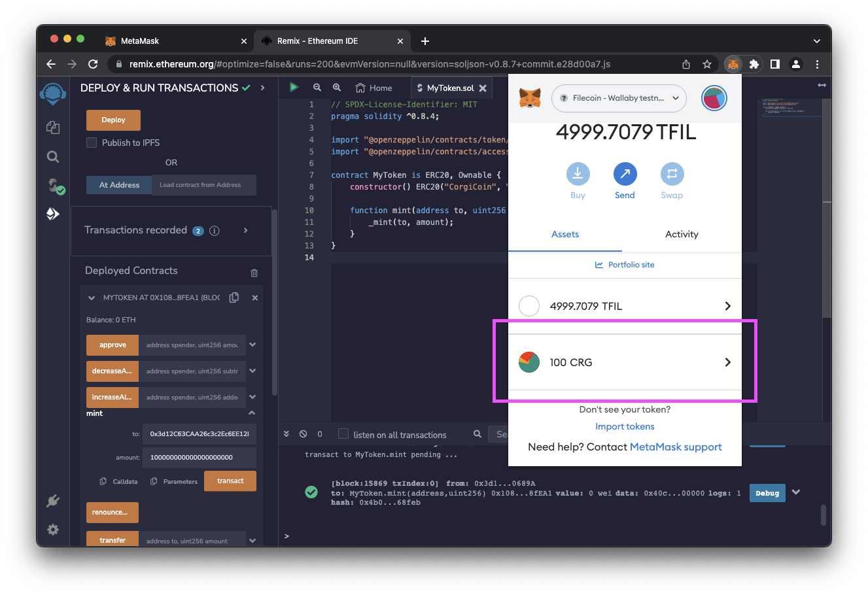This screenshot has height=595, width=868.
Task: Collapse the mint function form
Action: point(252,413)
